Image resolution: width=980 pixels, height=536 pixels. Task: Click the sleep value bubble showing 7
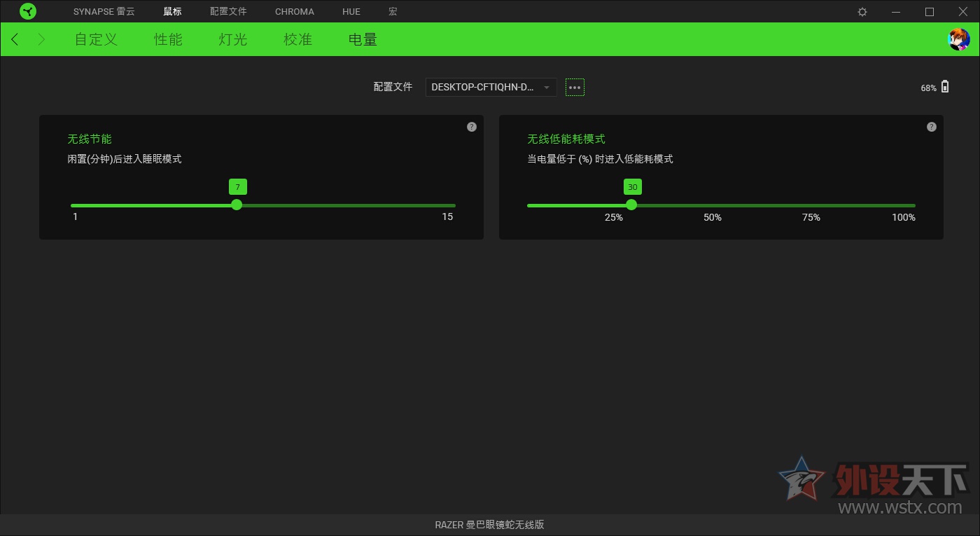pos(238,187)
